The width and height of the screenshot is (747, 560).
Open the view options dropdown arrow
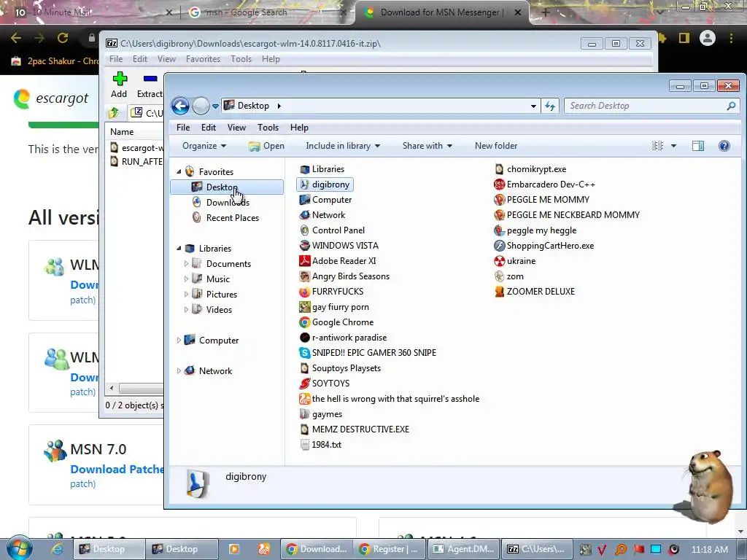pyautogui.click(x=673, y=146)
